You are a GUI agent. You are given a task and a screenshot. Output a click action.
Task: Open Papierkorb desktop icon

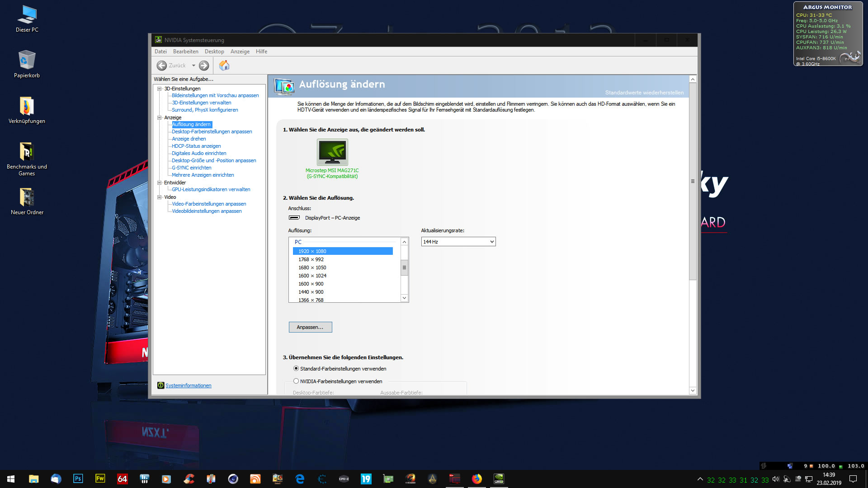(x=27, y=61)
